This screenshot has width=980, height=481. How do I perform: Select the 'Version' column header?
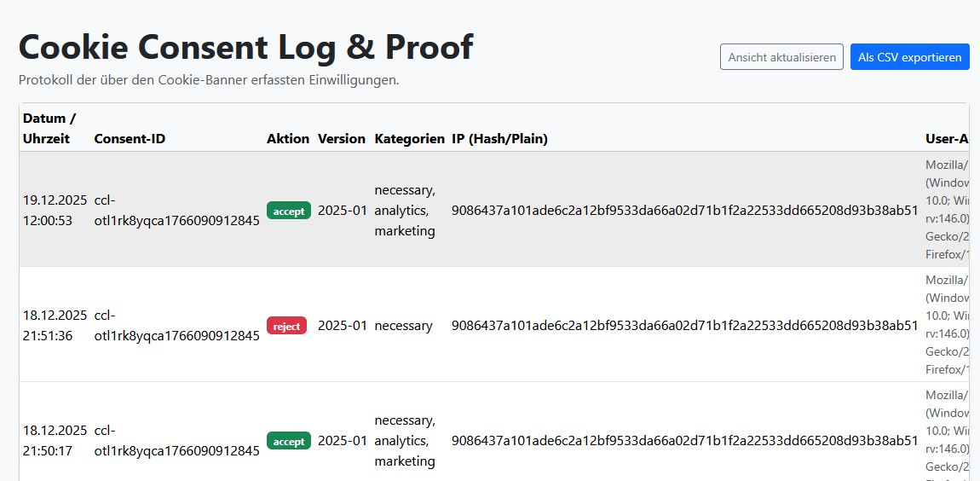342,138
